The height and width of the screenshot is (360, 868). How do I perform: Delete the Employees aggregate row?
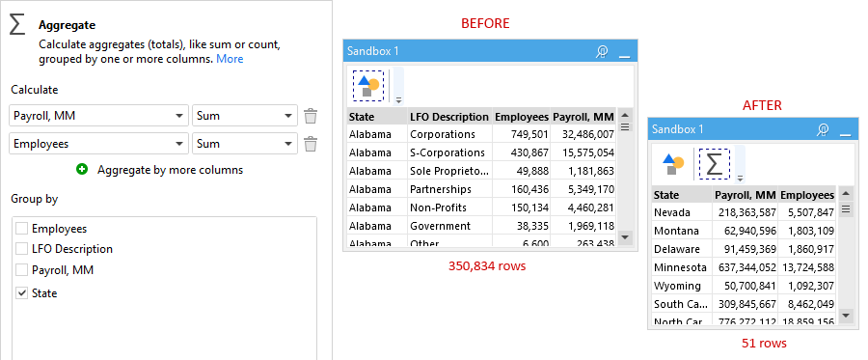(311, 144)
